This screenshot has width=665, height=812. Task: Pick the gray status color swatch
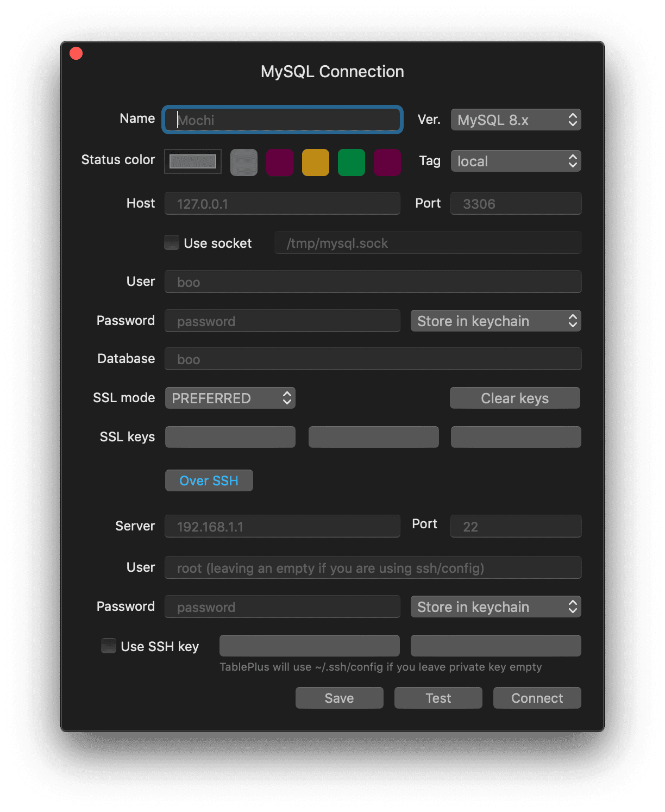244,163
